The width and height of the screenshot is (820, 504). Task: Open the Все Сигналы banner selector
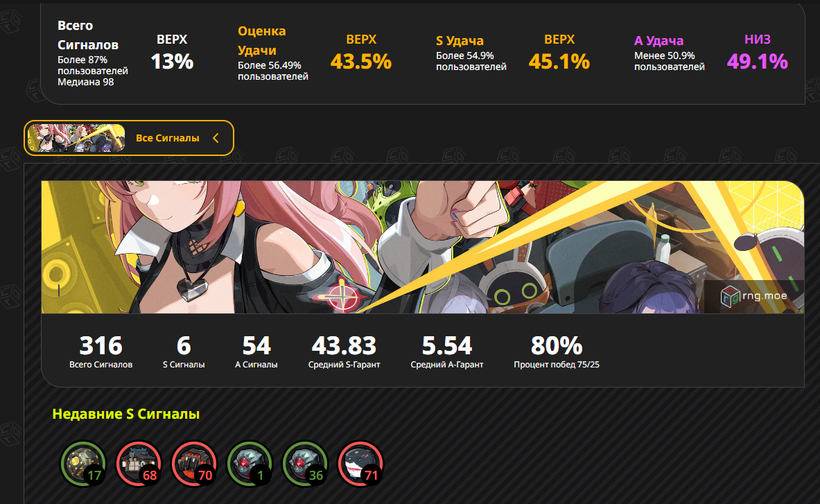[129, 138]
